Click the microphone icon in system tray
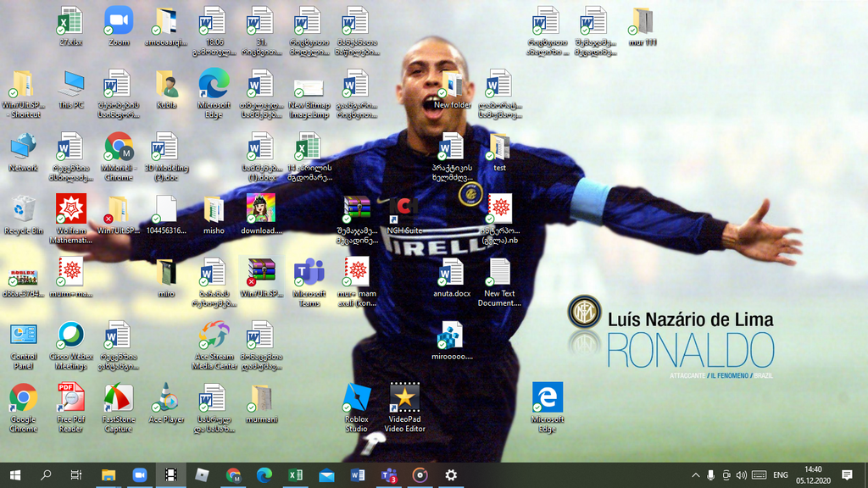Image resolution: width=868 pixels, height=488 pixels. 711,475
